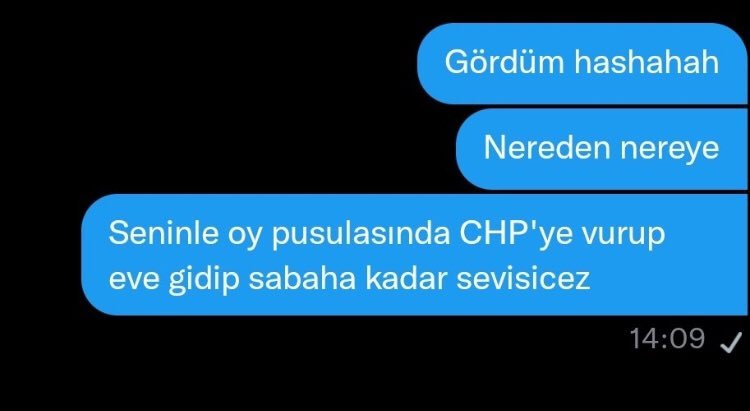
Task: Click the word "vurup" in the message
Action: tap(623, 237)
